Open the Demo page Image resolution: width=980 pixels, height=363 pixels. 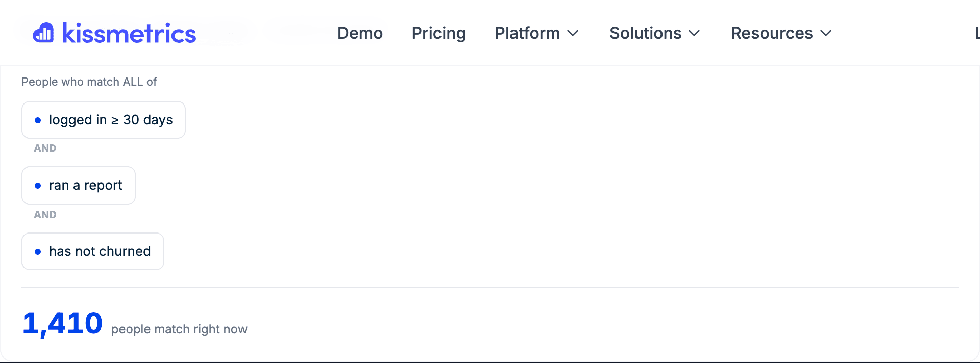click(360, 33)
